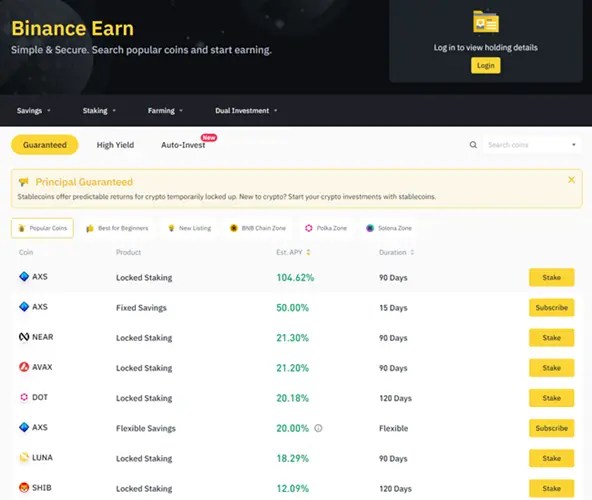592x500 pixels.
Task: Stake AVAX Locked Staking
Action: 552,368
